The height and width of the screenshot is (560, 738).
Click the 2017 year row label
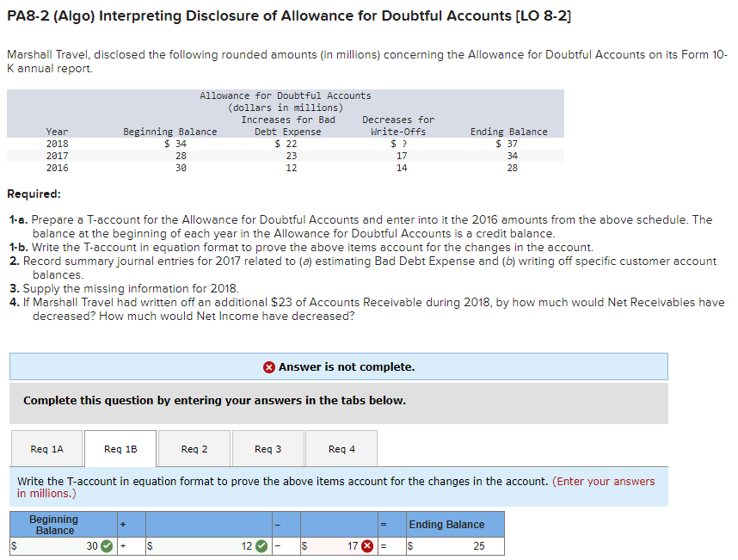(x=57, y=156)
